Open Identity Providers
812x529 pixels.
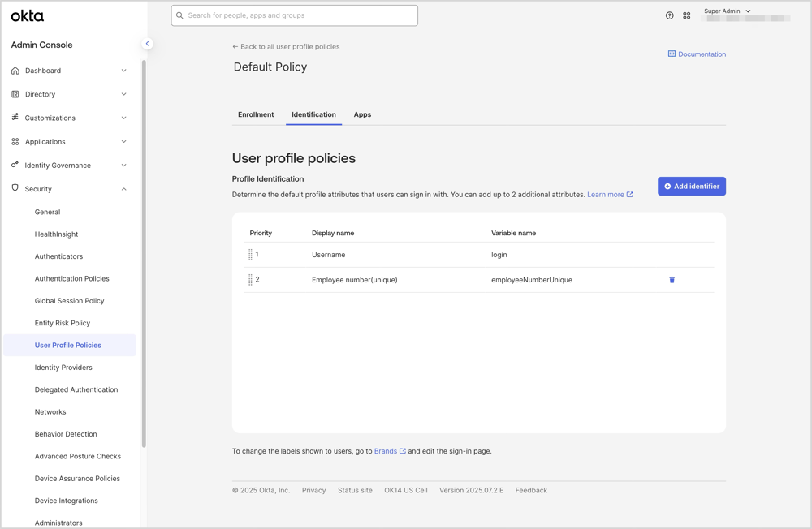pyautogui.click(x=63, y=368)
